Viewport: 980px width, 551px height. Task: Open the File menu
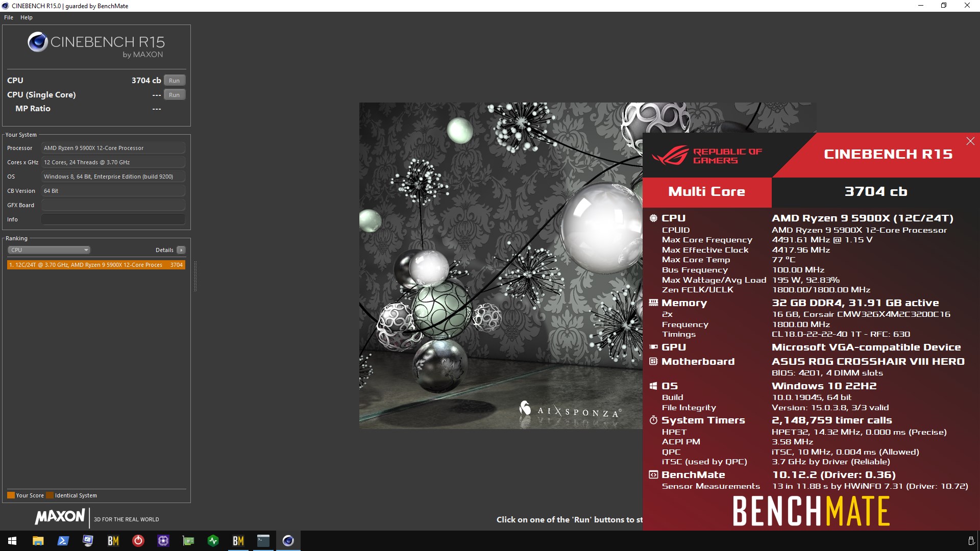coord(9,17)
